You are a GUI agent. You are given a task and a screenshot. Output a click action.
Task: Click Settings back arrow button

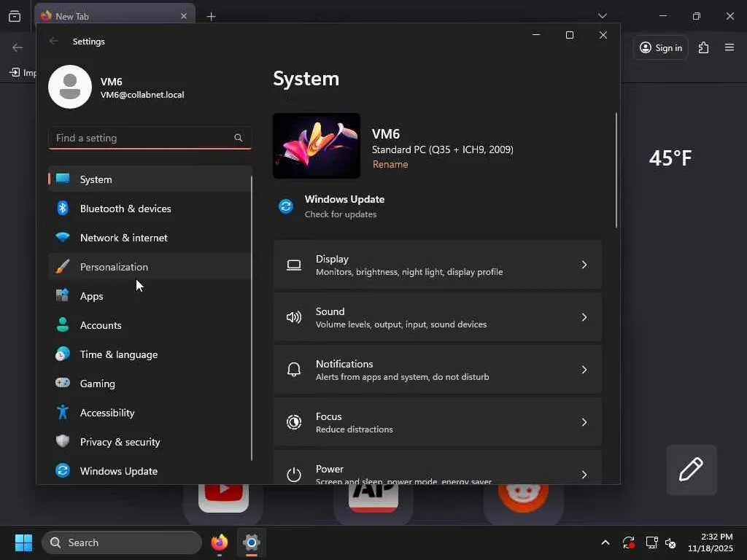(54, 42)
